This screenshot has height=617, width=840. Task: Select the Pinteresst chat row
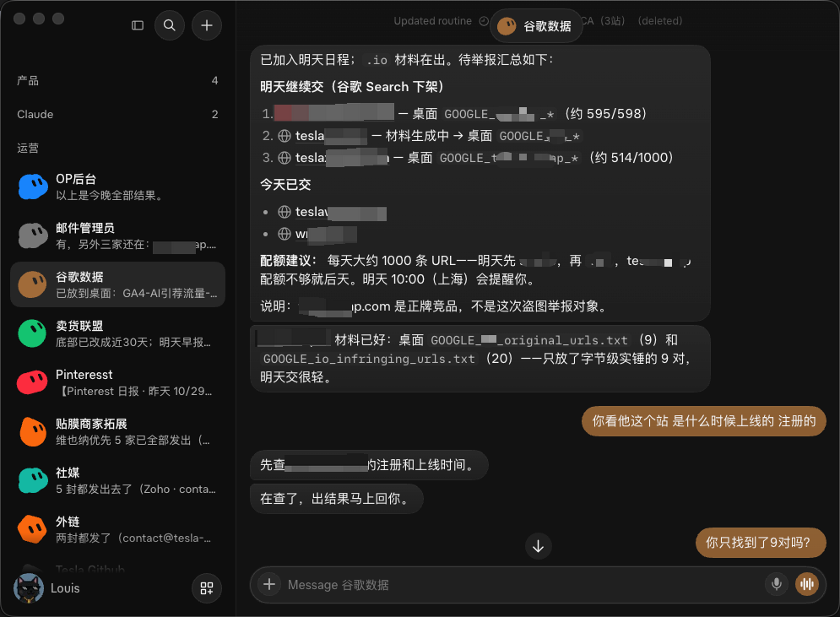(x=118, y=382)
